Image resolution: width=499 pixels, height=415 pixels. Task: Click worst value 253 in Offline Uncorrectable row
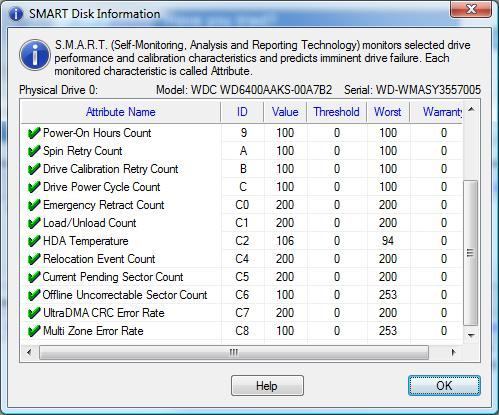388,295
